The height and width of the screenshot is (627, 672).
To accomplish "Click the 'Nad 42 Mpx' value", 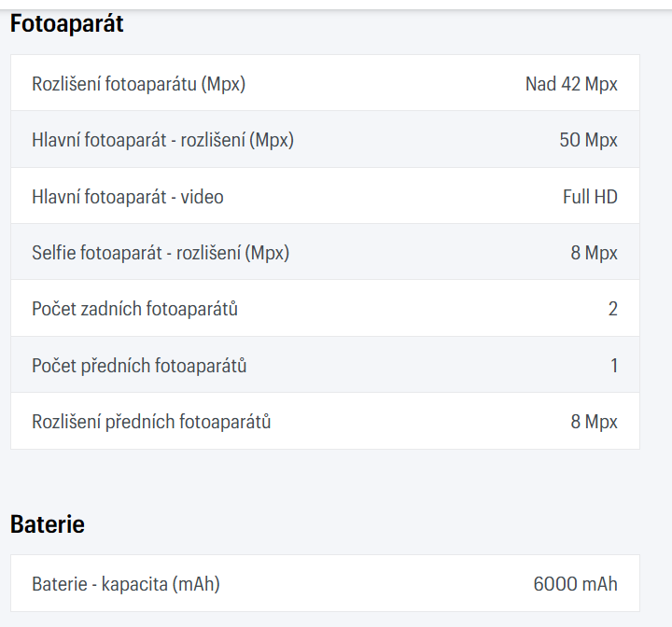I will click(x=571, y=84).
